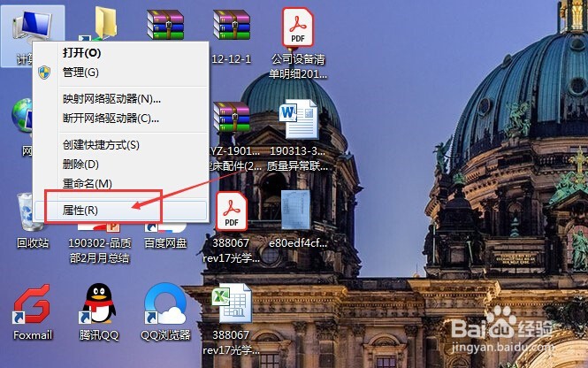Viewport: 588px width, 368px height.
Task: Choose 删除(D) from the context menu
Action: [121, 165]
